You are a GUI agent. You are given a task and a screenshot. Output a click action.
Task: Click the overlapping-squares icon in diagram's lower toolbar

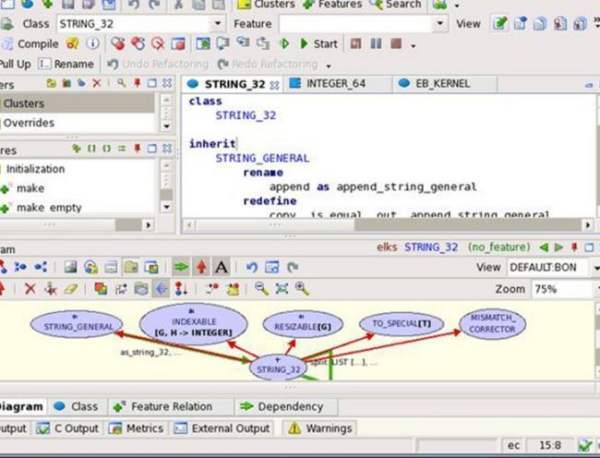[101, 289]
